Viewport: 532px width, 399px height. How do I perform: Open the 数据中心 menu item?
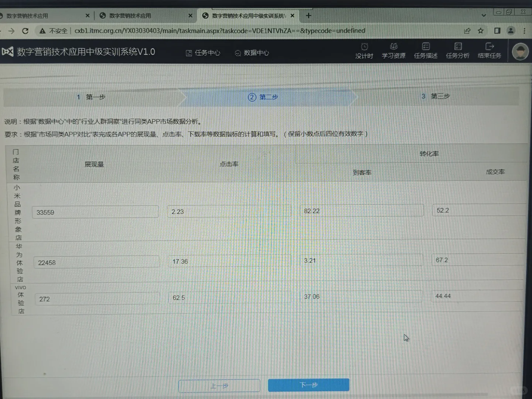pyautogui.click(x=252, y=53)
